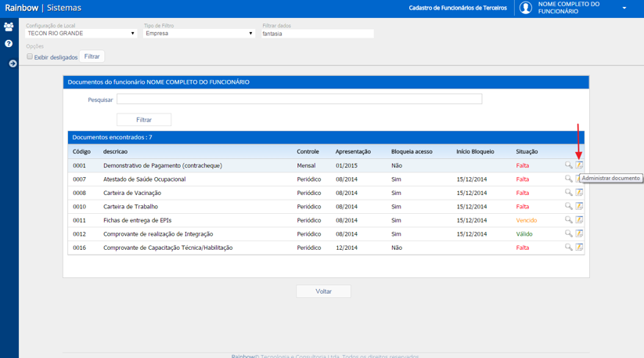Edit Fichas de entrega de EPIs document
This screenshot has height=358, width=644.
tap(579, 220)
